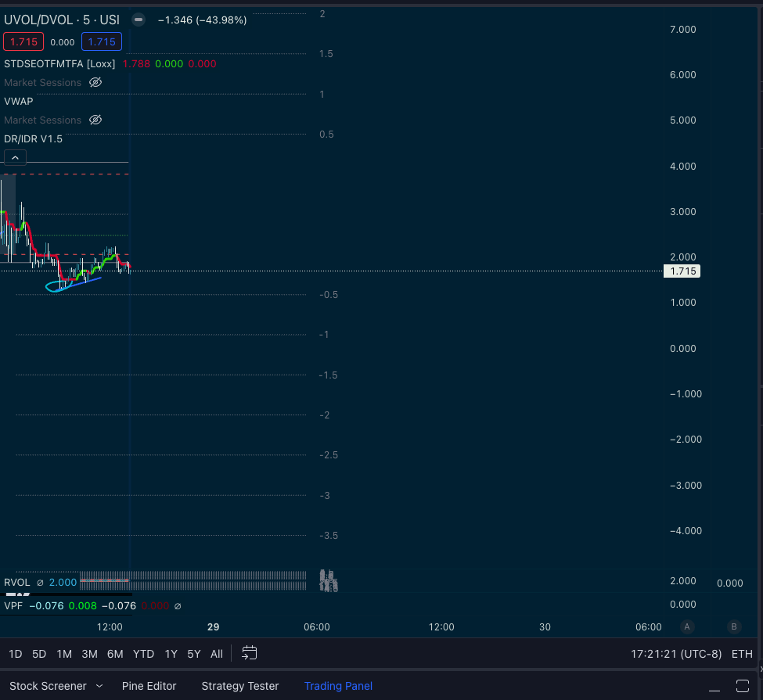
Task: Select the VWAP indicator legend
Action: pos(19,101)
